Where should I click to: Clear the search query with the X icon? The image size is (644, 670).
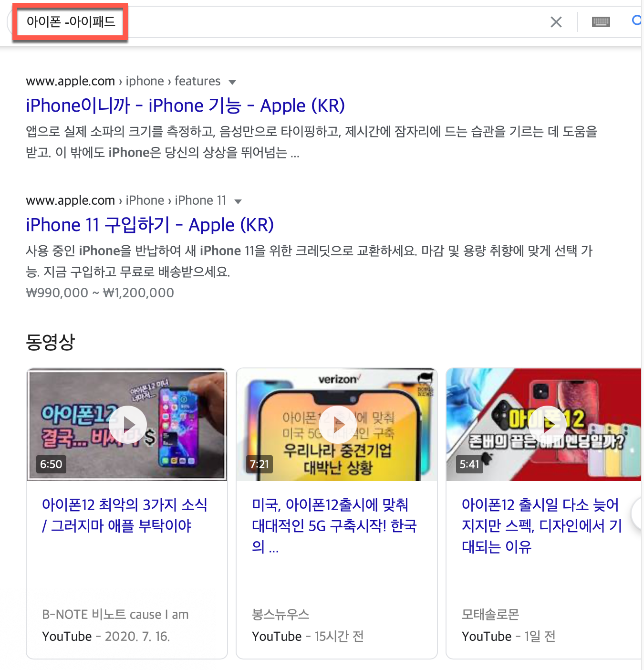coord(556,22)
